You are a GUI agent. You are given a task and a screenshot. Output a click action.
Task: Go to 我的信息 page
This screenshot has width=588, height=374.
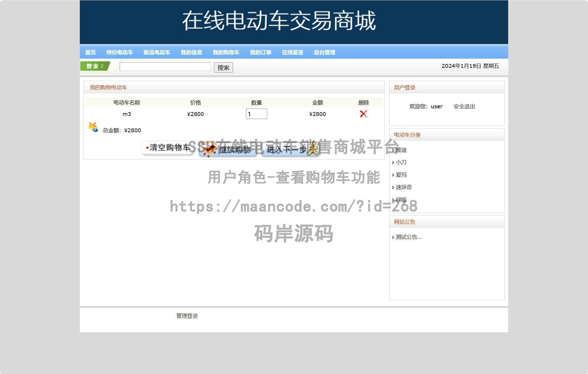(192, 52)
